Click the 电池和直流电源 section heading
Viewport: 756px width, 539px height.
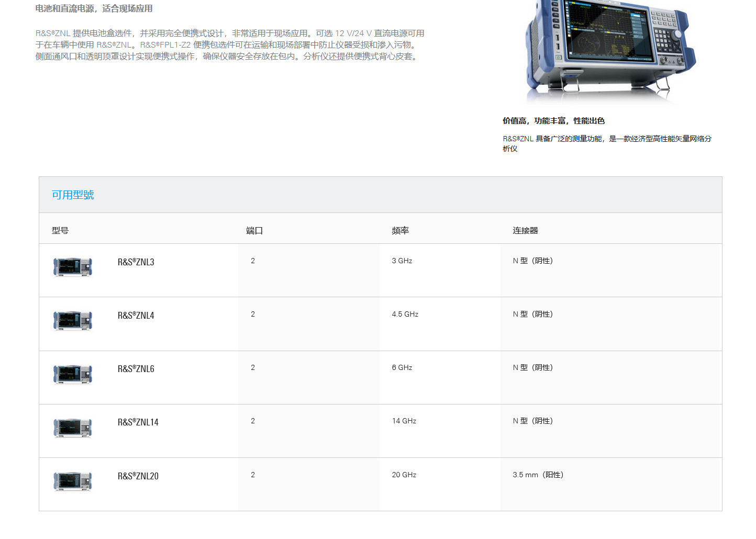[94, 8]
